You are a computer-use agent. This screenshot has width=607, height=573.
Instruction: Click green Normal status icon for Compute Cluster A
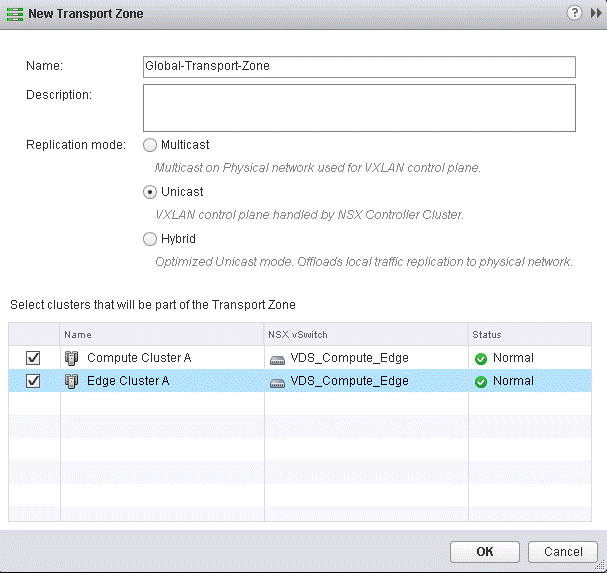point(481,358)
